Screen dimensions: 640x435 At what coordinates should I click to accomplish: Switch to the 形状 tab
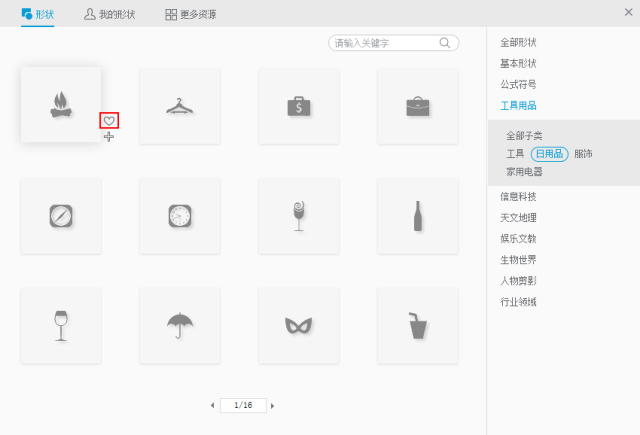[x=38, y=14]
